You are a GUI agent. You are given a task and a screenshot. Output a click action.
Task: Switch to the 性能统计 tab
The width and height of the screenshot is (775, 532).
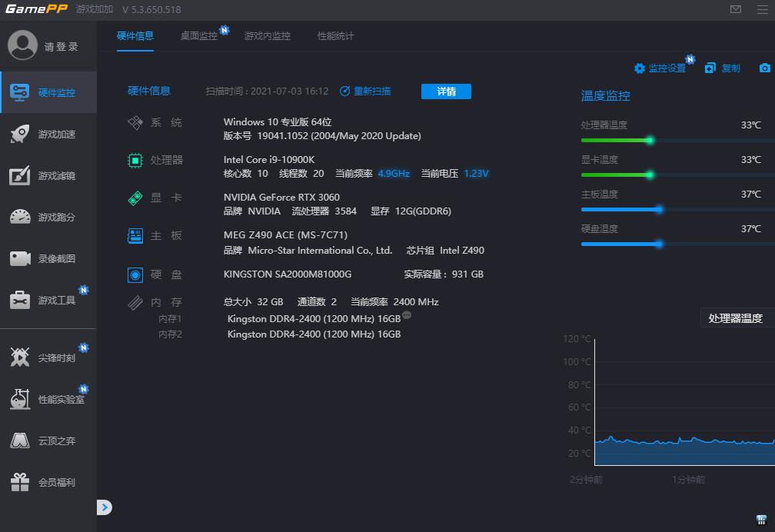coord(335,35)
